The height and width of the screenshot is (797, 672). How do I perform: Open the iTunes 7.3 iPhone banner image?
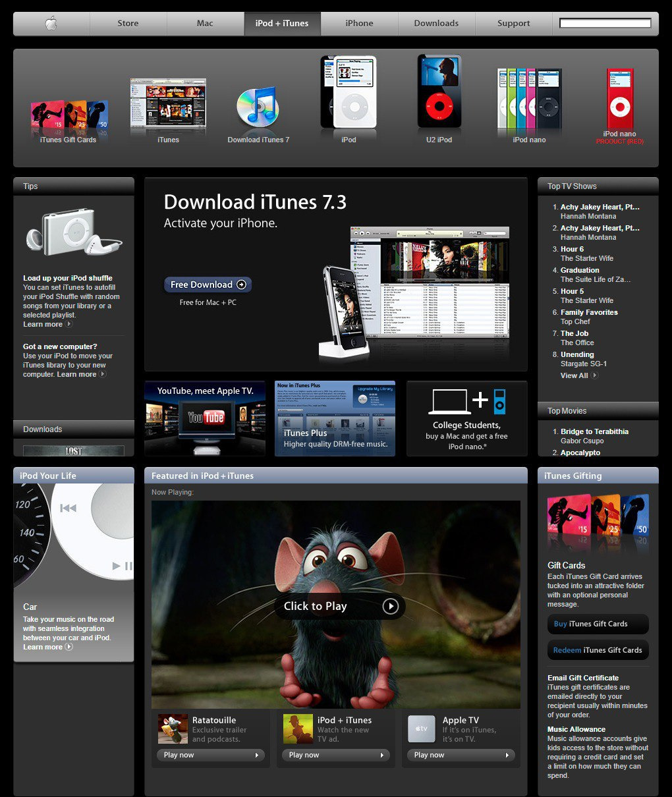(414, 293)
